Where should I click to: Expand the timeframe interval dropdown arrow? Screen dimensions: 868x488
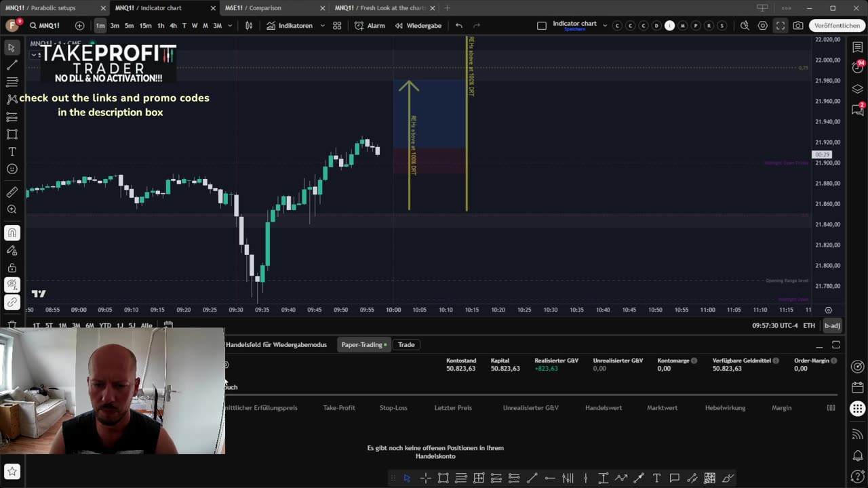[x=230, y=26]
